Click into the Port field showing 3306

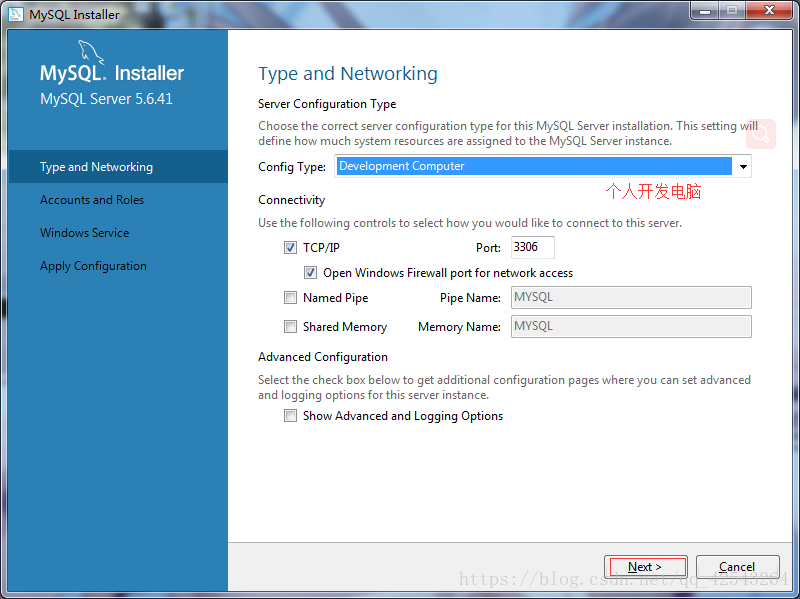click(x=533, y=247)
